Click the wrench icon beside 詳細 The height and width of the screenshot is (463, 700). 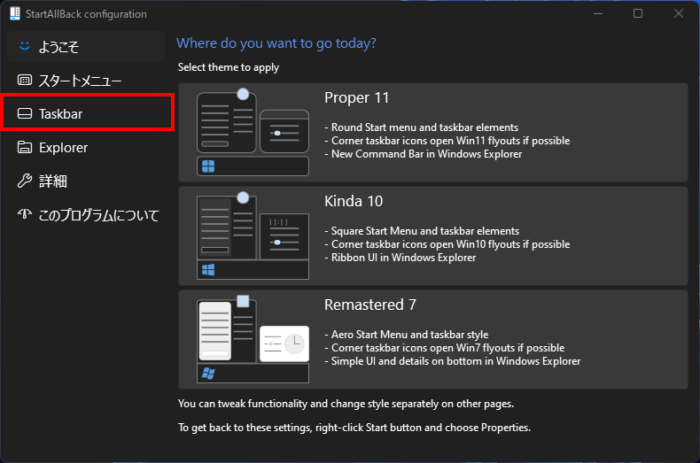(25, 180)
